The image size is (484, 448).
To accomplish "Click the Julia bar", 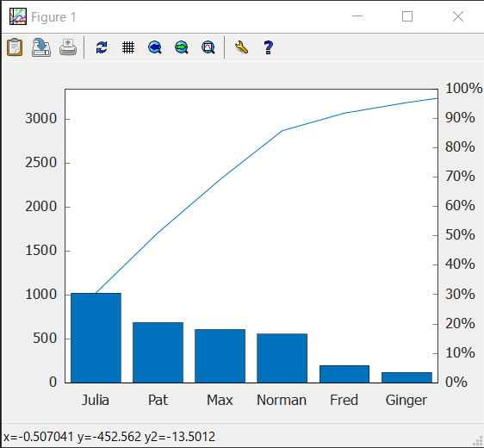I will 96,338.
